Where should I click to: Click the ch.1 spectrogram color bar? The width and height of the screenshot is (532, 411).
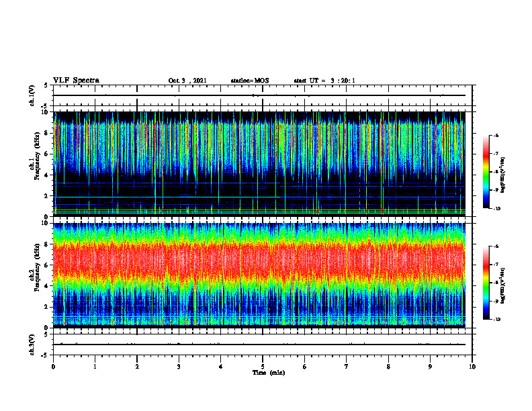[x=486, y=172]
